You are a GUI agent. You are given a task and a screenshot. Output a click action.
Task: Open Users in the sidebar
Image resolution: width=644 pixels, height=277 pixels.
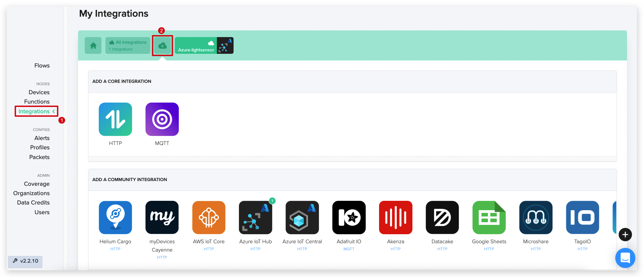(42, 212)
